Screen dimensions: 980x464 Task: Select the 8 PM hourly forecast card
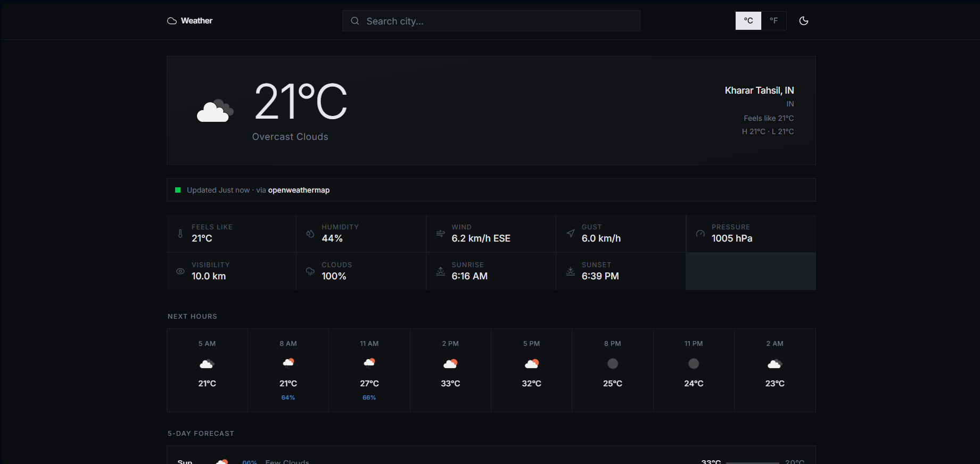pyautogui.click(x=612, y=370)
